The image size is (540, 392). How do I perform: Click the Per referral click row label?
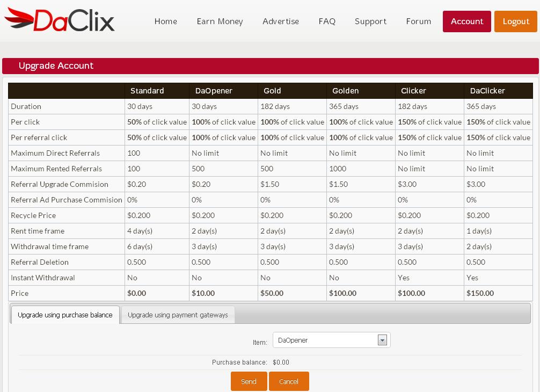click(x=39, y=137)
